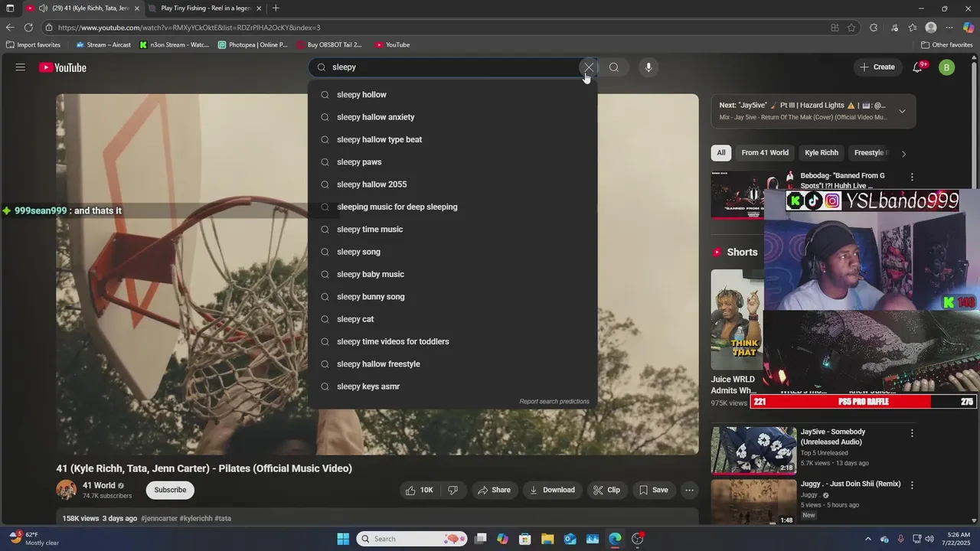The image size is (980, 551).
Task: Open Microsoft Store from the taskbar
Action: (x=525, y=539)
